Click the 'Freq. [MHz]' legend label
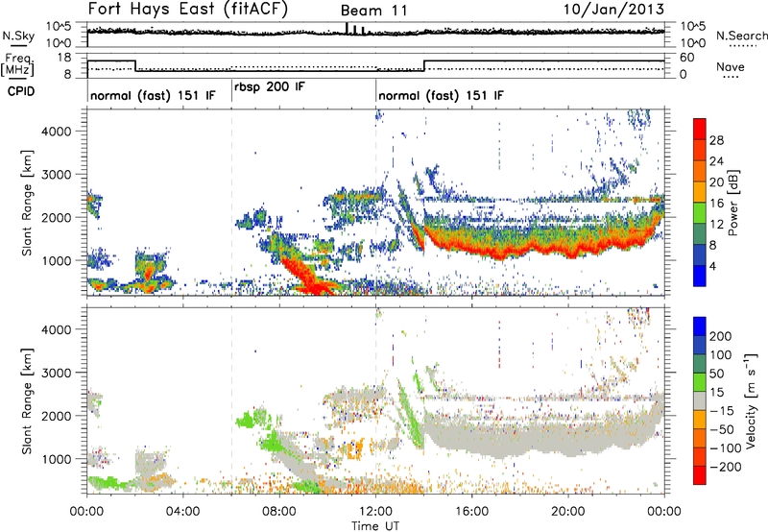The image size is (768, 532). click(18, 64)
